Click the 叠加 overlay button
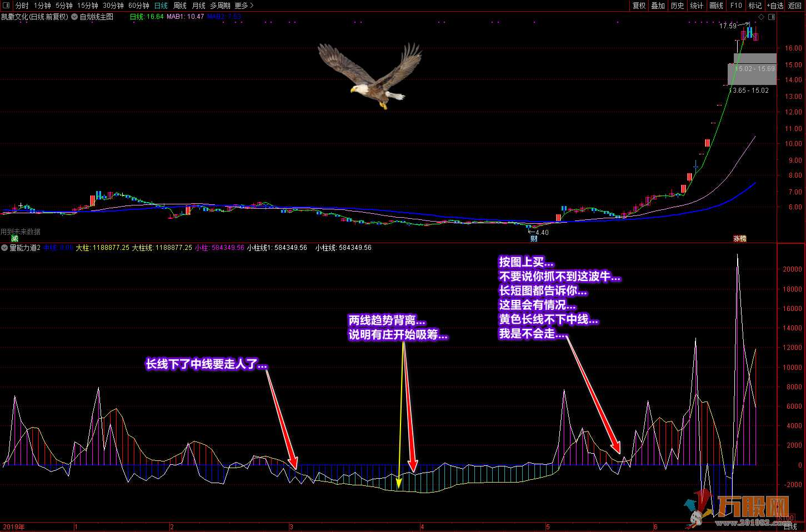806x532 pixels. pyautogui.click(x=658, y=6)
